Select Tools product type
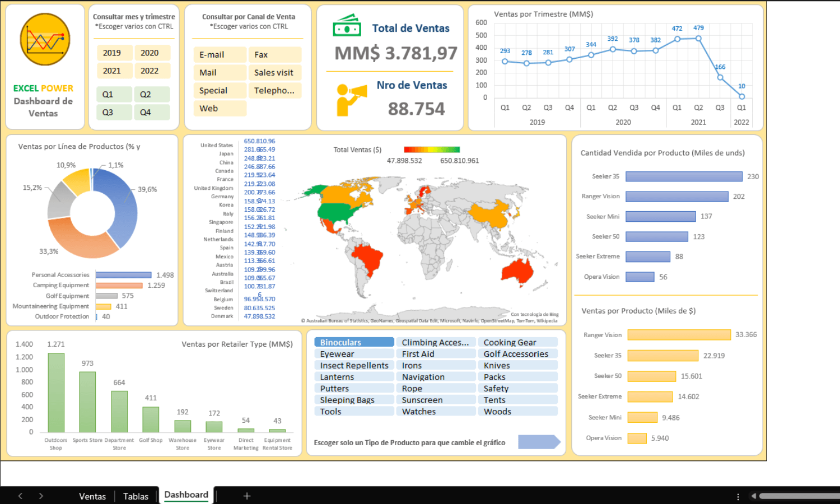 [354, 411]
